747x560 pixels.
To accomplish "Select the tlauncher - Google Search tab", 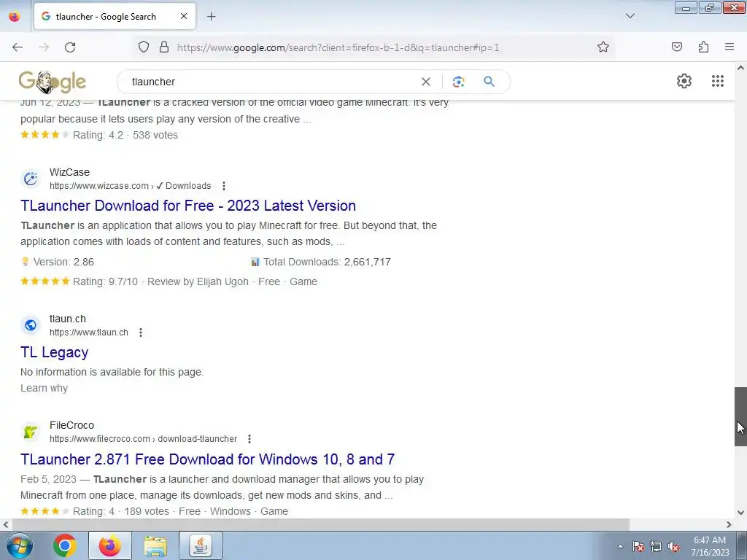I will (115, 16).
